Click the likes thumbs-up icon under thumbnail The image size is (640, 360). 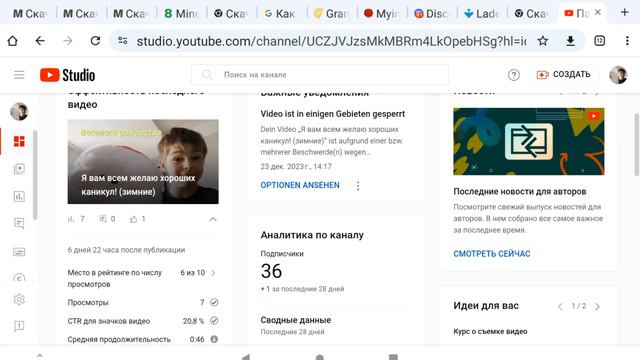click(133, 219)
